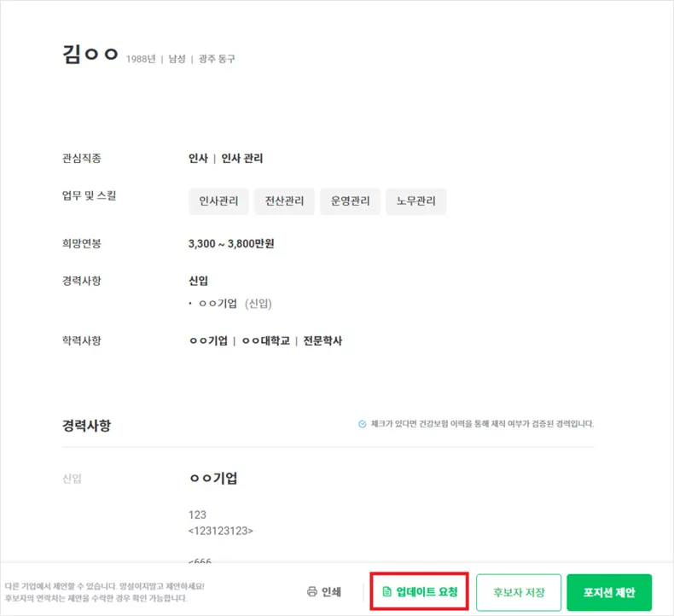Click the 건강보험 verification notice text

tap(482, 424)
